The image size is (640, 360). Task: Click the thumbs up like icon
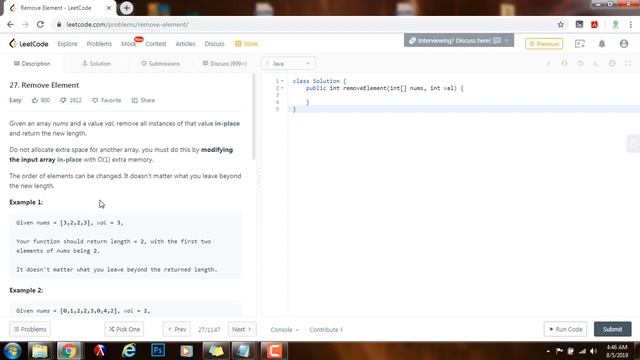tap(35, 100)
